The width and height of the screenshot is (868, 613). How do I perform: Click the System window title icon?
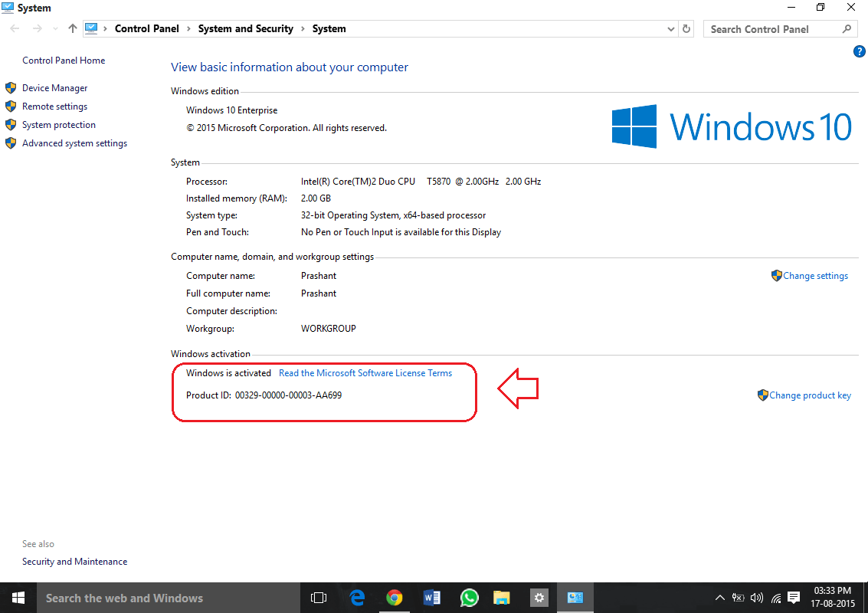coord(8,7)
